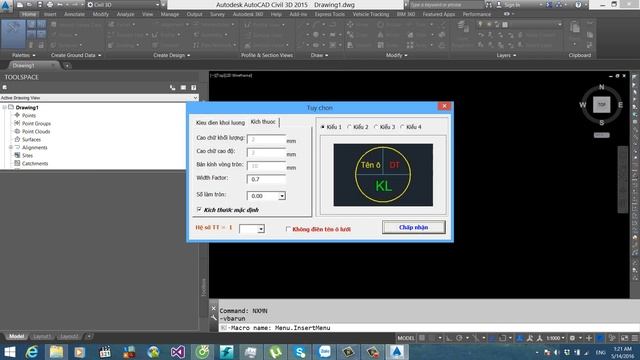The image size is (640, 360).
Task: Open command line customize wrench icon
Action: 213,317
